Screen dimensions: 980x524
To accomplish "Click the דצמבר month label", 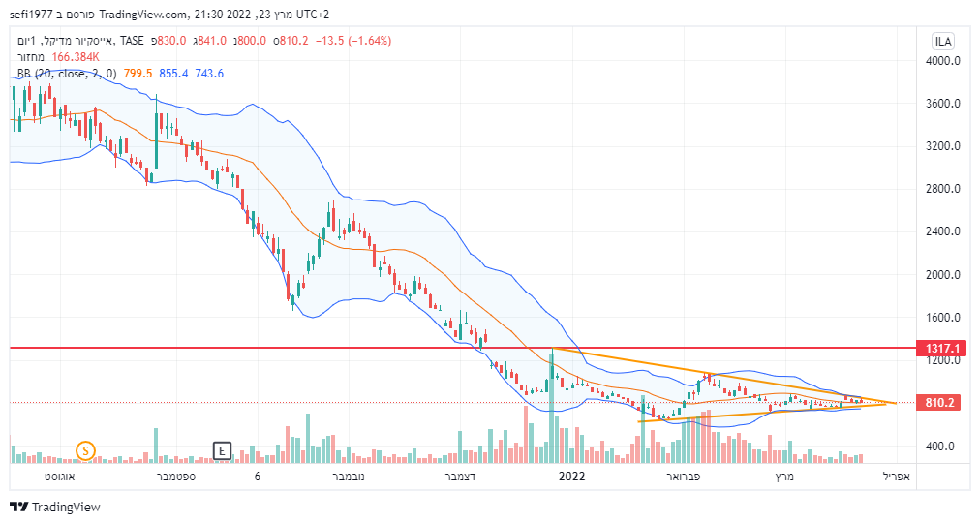I will click(x=460, y=477).
